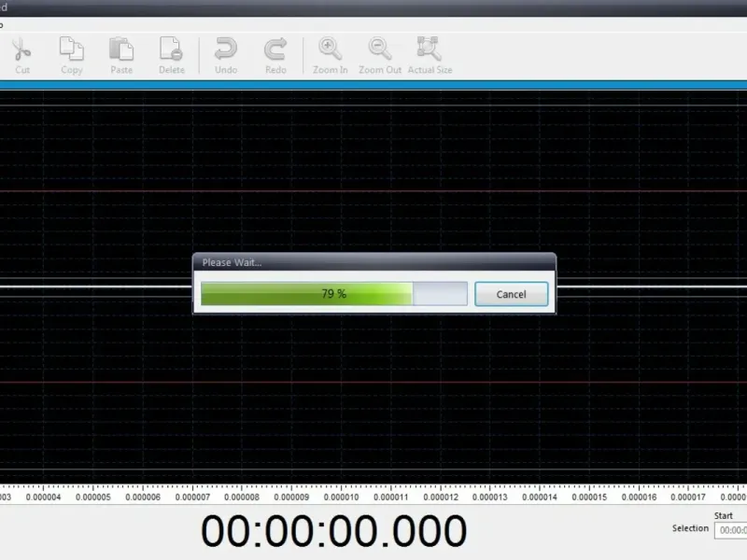Click the 0.000012 ruler label
Image resolution: width=747 pixels, height=560 pixels.
coord(441,497)
